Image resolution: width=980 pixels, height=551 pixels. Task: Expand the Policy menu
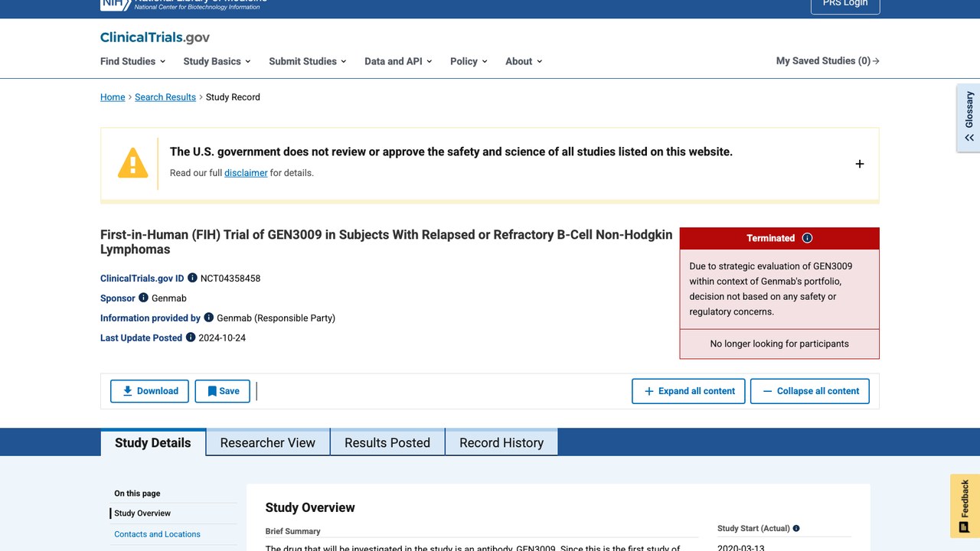click(469, 61)
